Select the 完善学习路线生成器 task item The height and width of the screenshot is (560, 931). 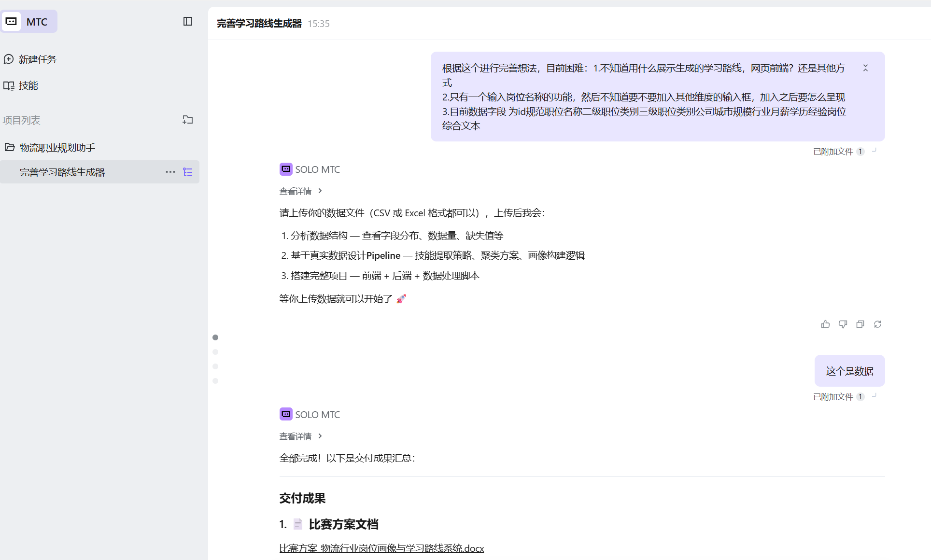[62, 172]
